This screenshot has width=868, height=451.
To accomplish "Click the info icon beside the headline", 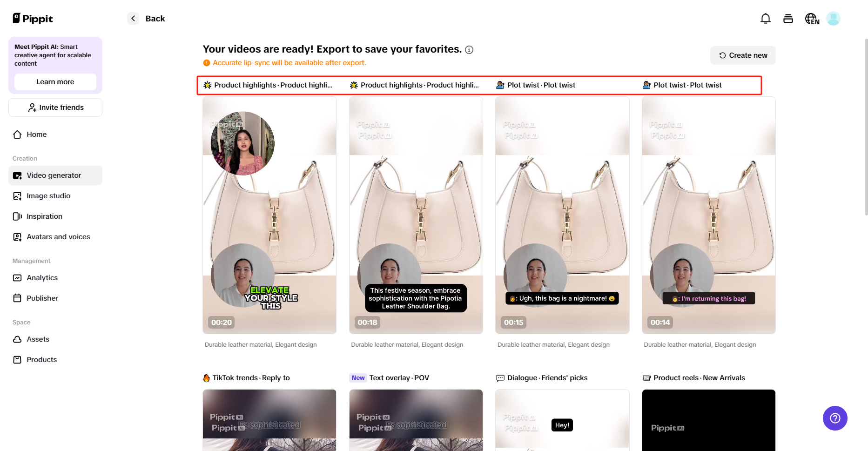I will click(x=469, y=50).
